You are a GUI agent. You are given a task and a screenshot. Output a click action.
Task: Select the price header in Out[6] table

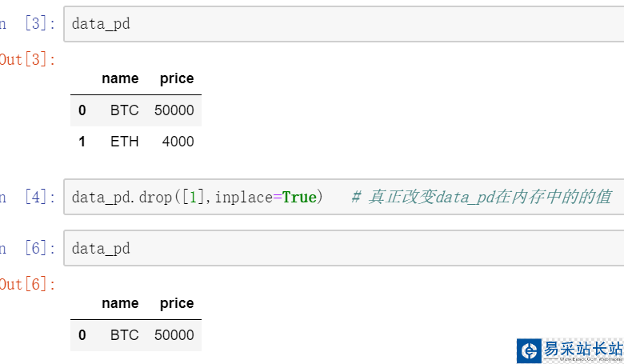[x=177, y=303]
